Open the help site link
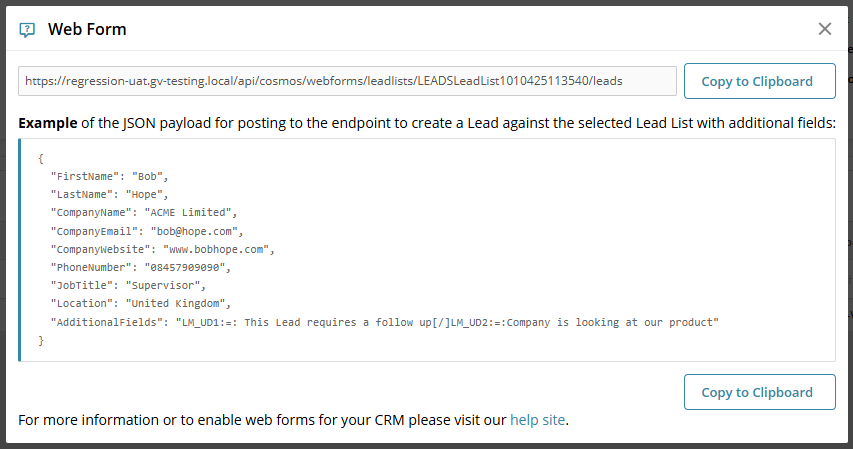 [x=537, y=420]
